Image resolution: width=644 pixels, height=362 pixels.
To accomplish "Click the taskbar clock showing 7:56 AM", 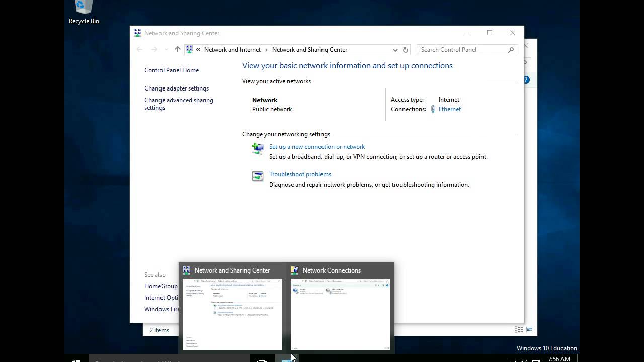I will click(x=559, y=359).
